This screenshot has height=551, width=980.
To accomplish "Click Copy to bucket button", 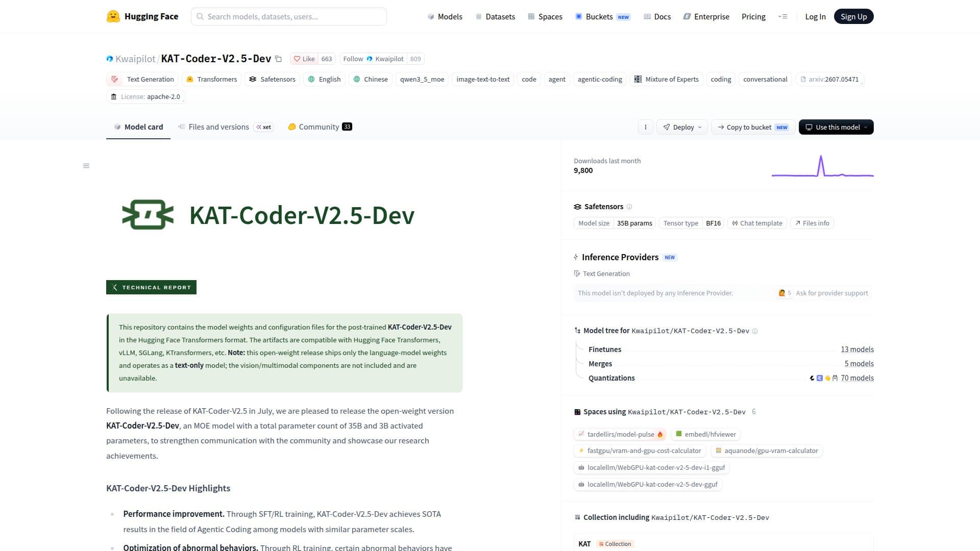I will tap(753, 127).
